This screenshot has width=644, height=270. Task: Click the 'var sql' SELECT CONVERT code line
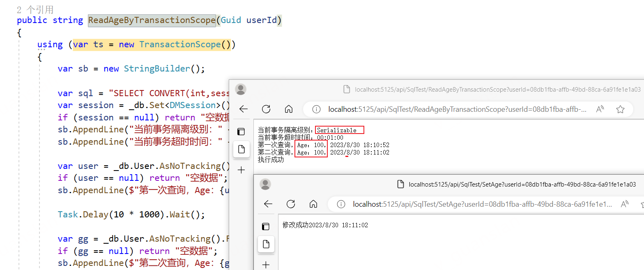(x=143, y=93)
